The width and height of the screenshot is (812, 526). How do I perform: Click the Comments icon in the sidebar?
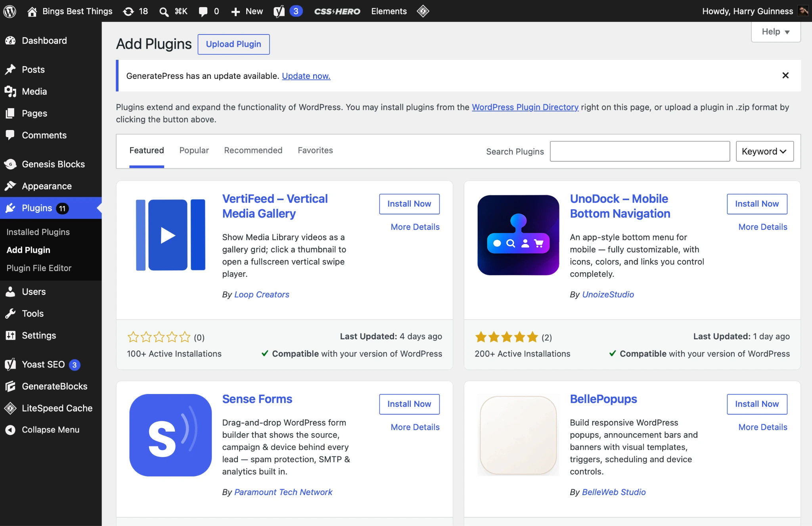tap(11, 135)
